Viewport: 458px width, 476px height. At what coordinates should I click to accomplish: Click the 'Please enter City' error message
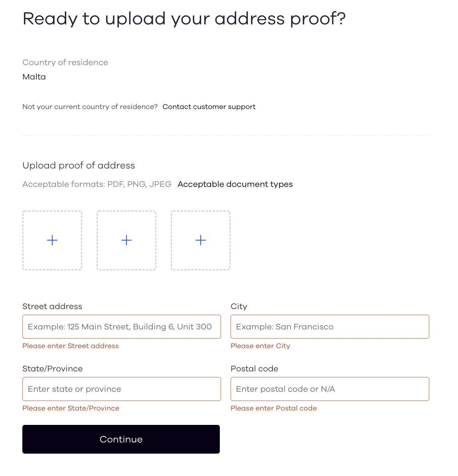tap(261, 346)
